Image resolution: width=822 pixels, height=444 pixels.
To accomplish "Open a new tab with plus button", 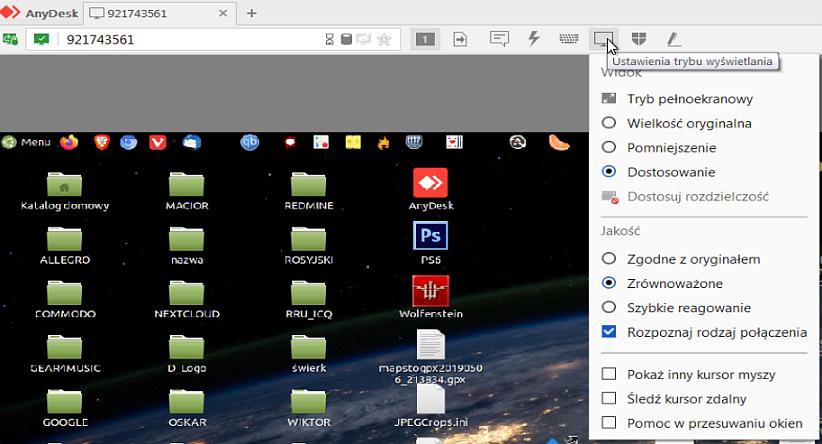I will pyautogui.click(x=252, y=14).
